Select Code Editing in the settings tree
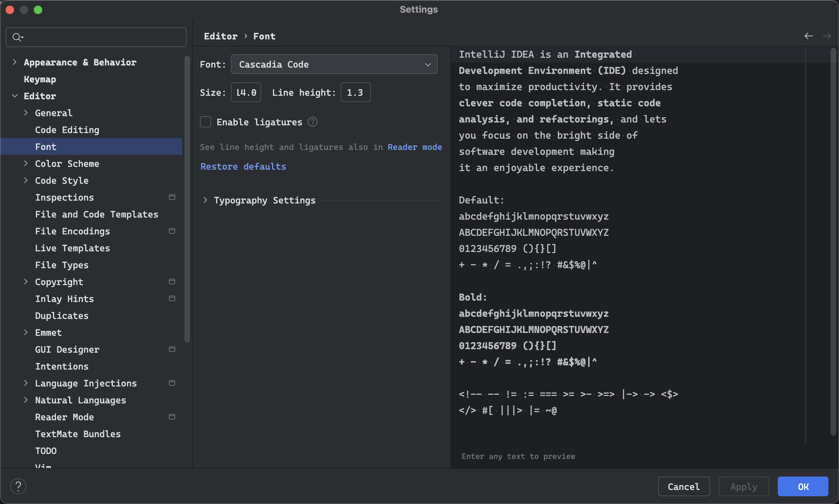 coord(67,130)
